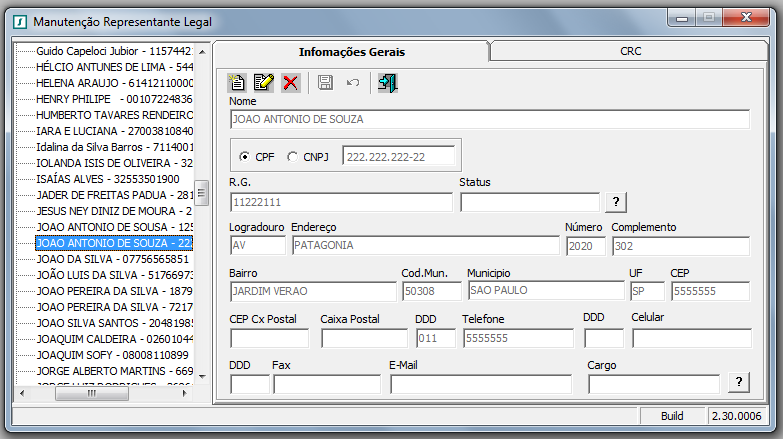
Task: Click the Exit door icon
Action: pos(387,83)
